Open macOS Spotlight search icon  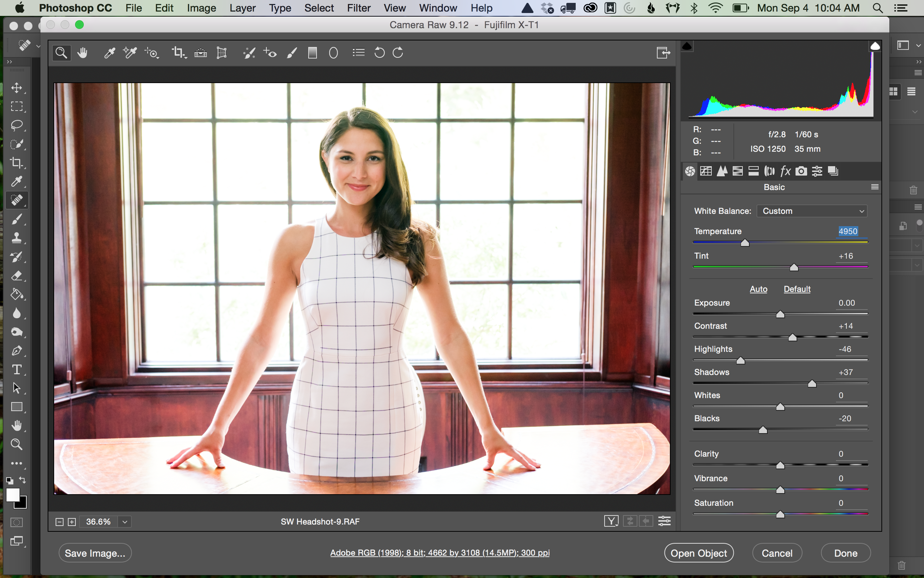point(878,8)
